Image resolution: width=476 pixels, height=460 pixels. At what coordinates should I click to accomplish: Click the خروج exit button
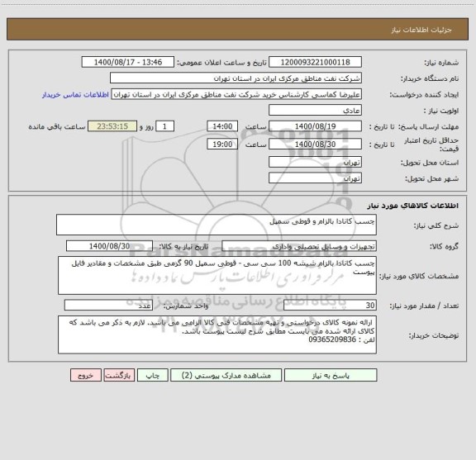(x=86, y=375)
